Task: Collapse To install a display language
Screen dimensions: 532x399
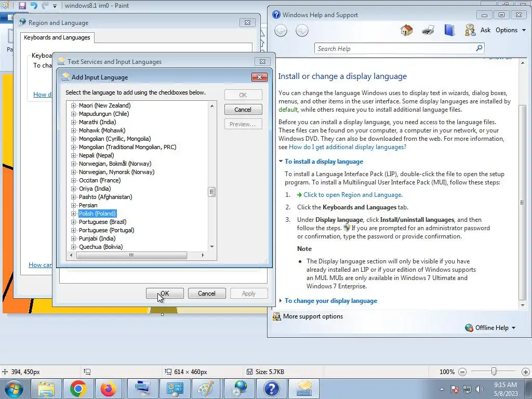Action: click(x=323, y=162)
